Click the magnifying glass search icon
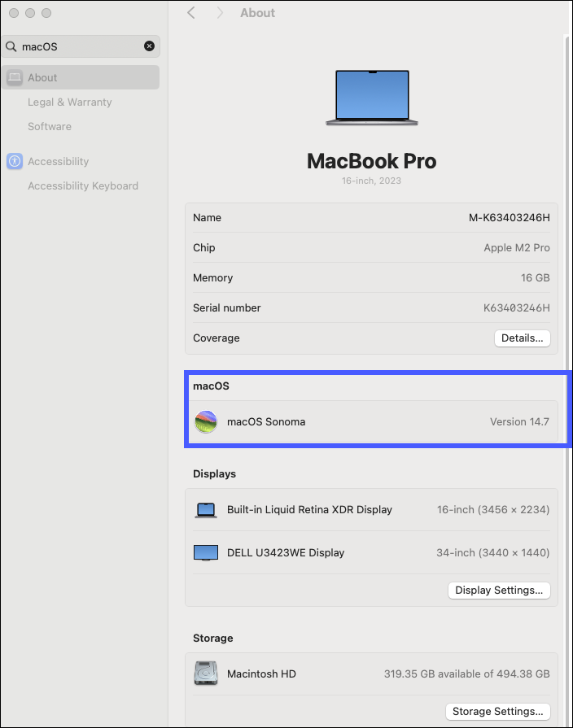The image size is (573, 728). pos(11,46)
